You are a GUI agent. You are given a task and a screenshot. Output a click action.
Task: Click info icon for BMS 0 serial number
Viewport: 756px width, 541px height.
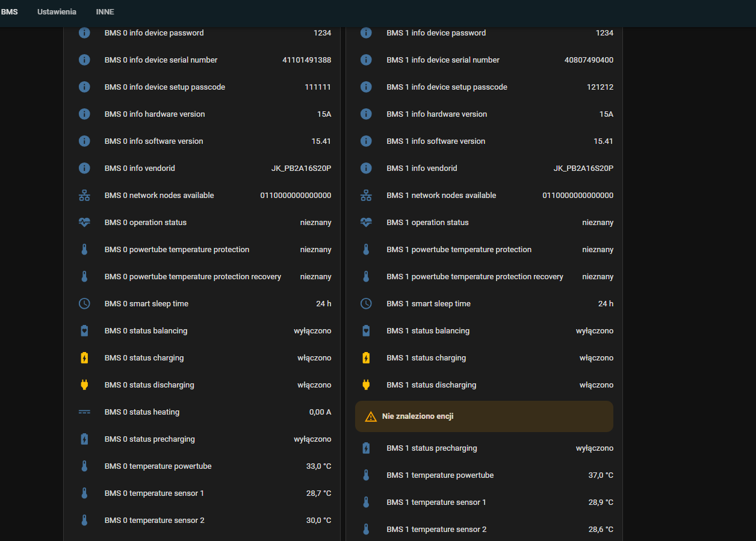pyautogui.click(x=84, y=60)
